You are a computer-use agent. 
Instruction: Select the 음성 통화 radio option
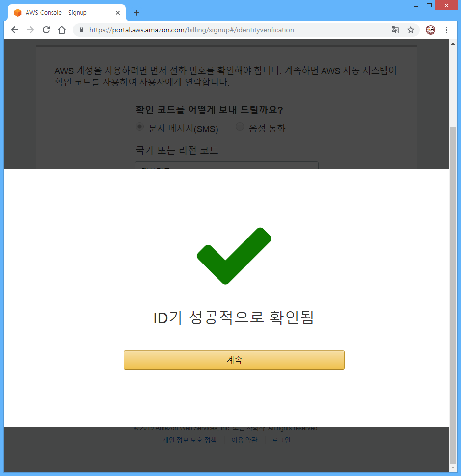pyautogui.click(x=240, y=126)
